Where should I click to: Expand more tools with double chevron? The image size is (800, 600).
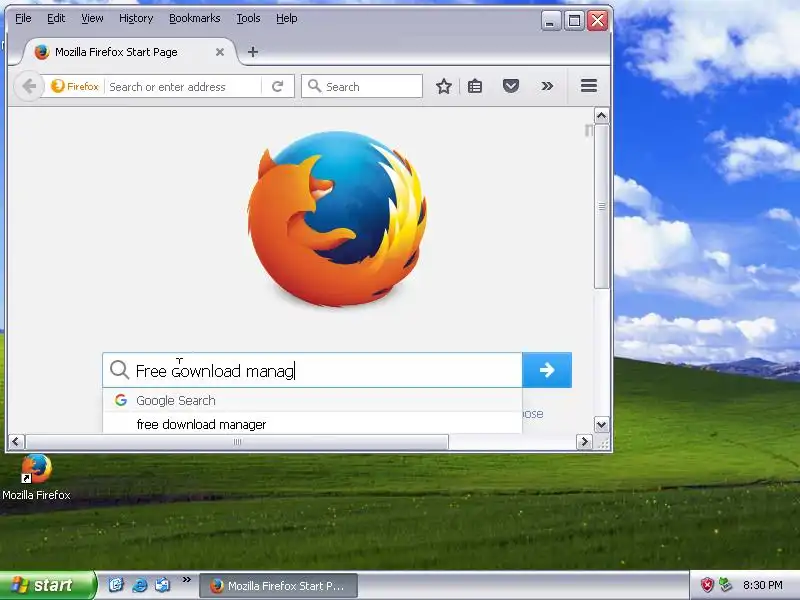tap(547, 86)
